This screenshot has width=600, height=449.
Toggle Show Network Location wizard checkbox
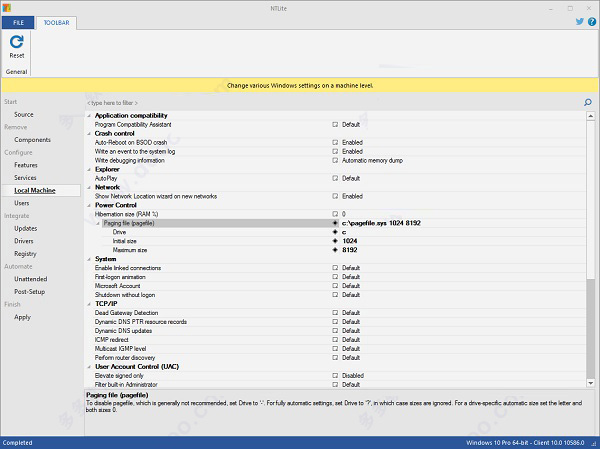[x=335, y=196]
